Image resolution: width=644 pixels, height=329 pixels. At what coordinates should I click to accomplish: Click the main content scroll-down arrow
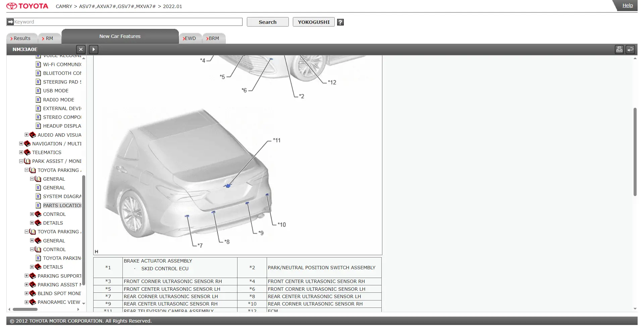[635, 309]
